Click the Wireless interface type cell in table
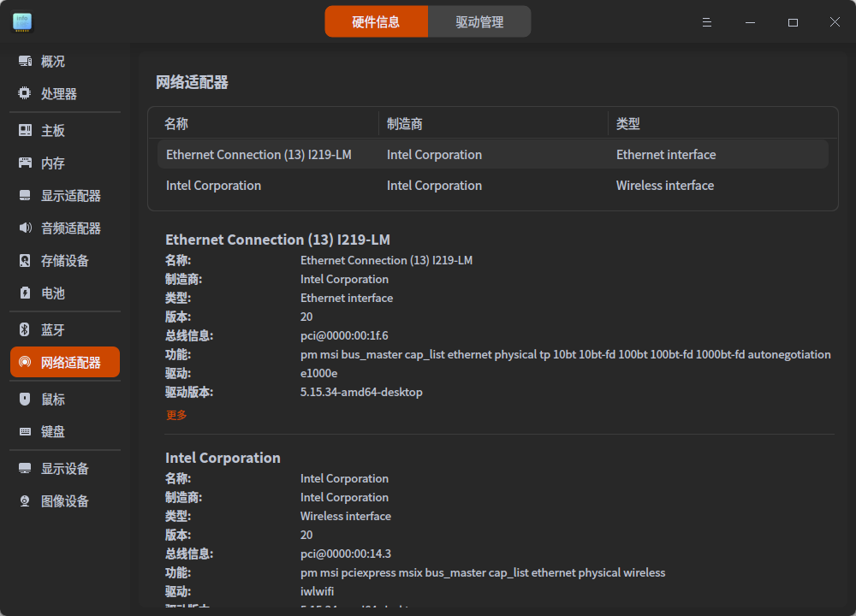 tap(665, 186)
